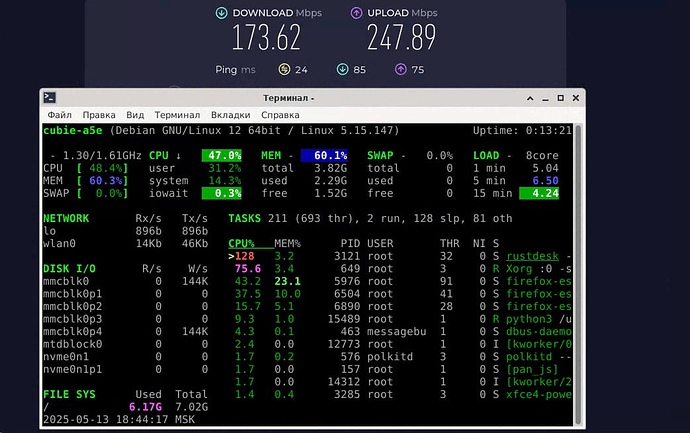Click the NETWORK section header
This screenshot has width=690, height=433.
(x=66, y=218)
